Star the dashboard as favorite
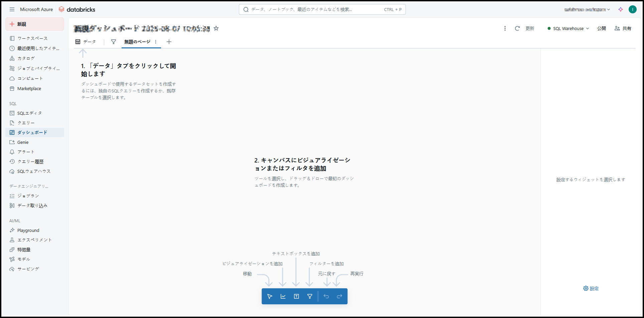Image resolution: width=644 pixels, height=318 pixels. coord(216,28)
